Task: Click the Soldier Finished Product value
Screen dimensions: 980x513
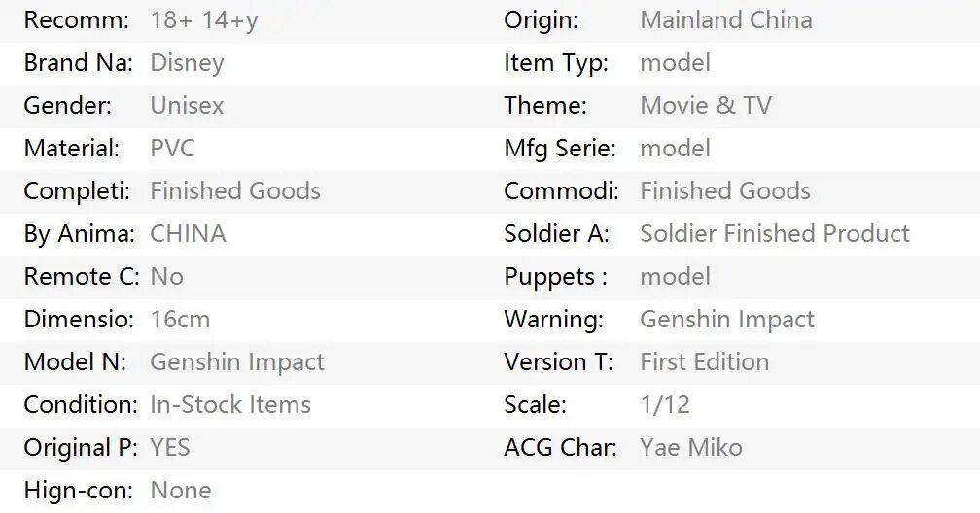Action: pos(775,234)
